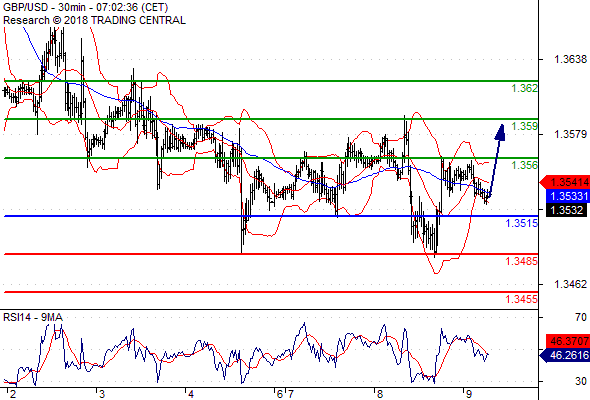The height and width of the screenshot is (400, 590).
Task: Select the 1.362 green resistance label
Action: point(525,88)
